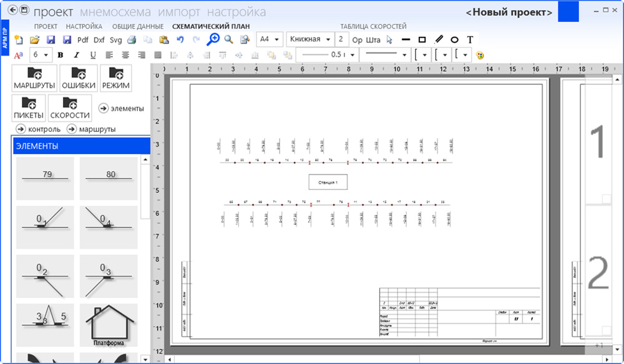Open the A4 paper size dropdown
Screen dimensions: 624x364
click(x=270, y=39)
